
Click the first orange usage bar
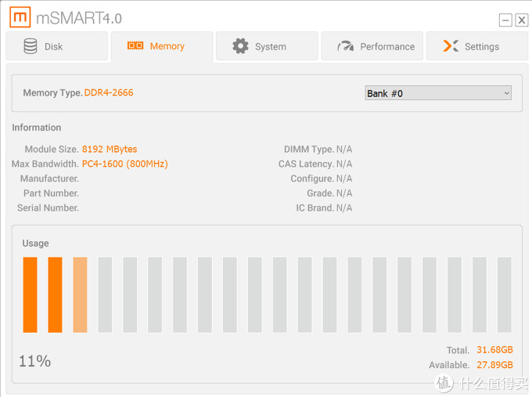click(x=31, y=294)
